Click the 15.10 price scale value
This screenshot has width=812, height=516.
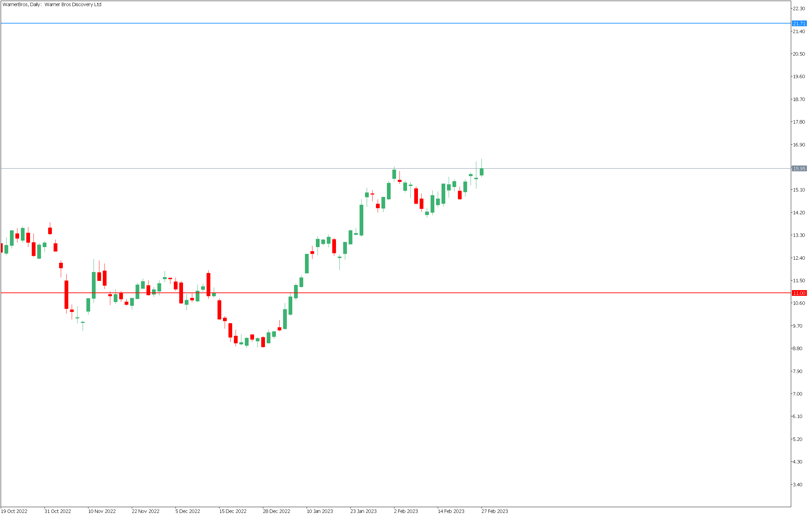click(x=799, y=190)
